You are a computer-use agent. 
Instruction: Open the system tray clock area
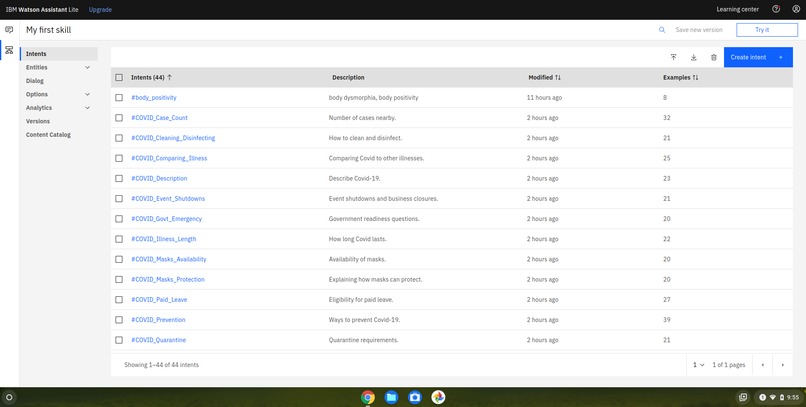pos(778,397)
